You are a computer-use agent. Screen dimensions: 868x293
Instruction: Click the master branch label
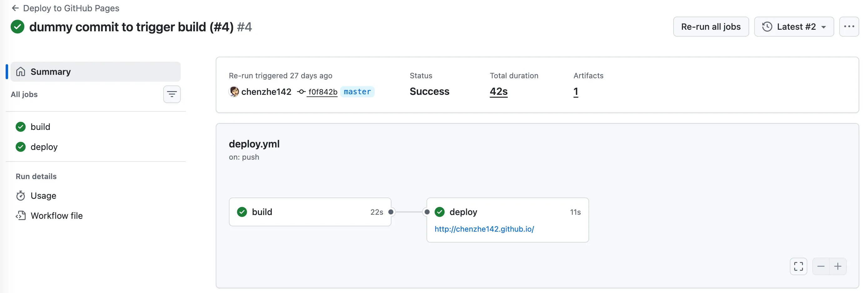pos(357,92)
